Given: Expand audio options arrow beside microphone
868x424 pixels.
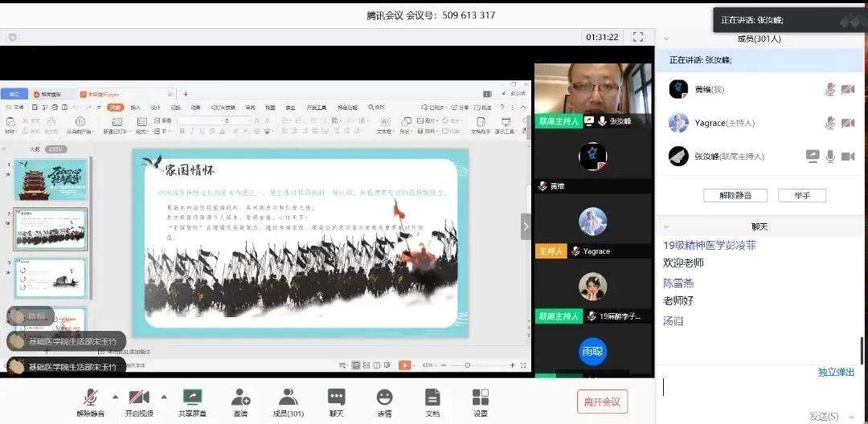Looking at the screenshot, I should (x=114, y=396).
